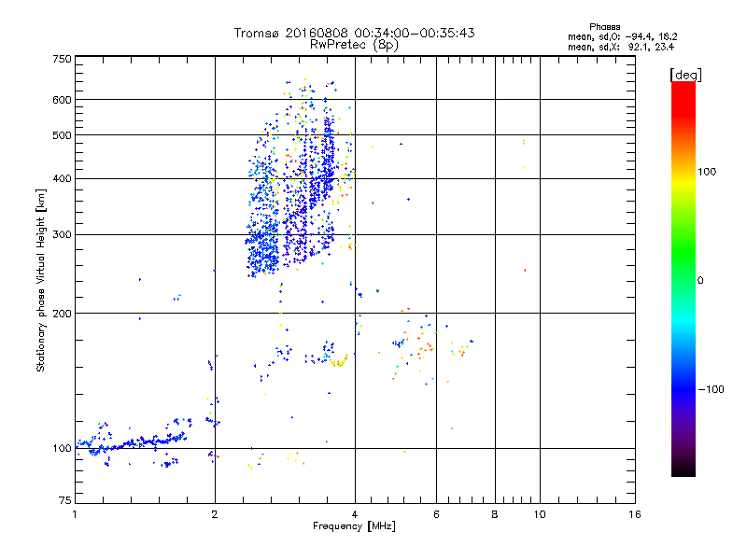Image resolution: width=747 pixels, height=560 pixels.
Task: Click the y-axis tick label "75"
Action: 65,500
